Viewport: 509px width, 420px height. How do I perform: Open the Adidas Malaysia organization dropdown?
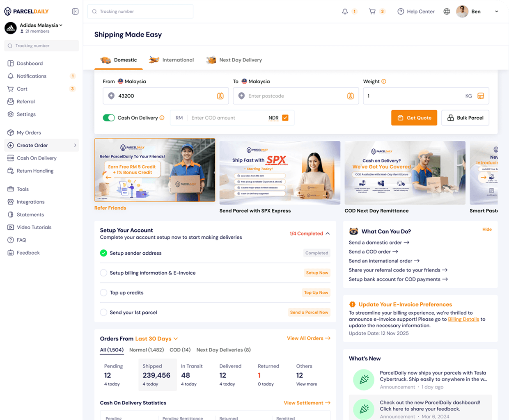coord(41,25)
